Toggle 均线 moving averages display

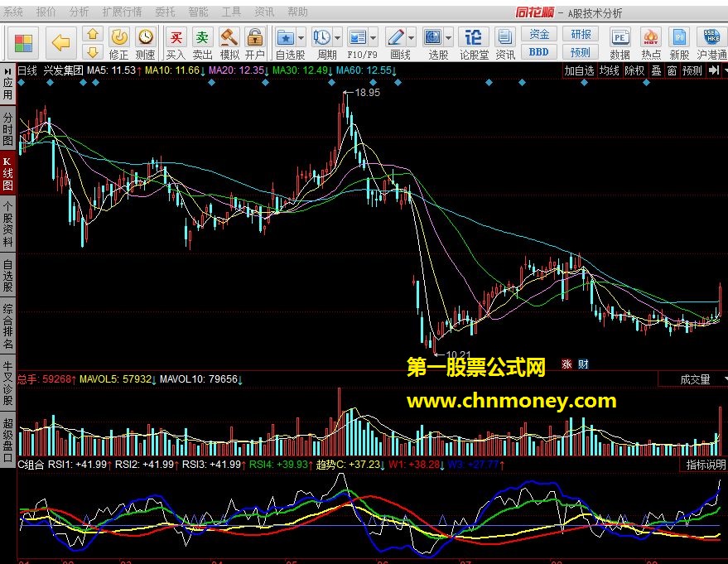(609, 70)
